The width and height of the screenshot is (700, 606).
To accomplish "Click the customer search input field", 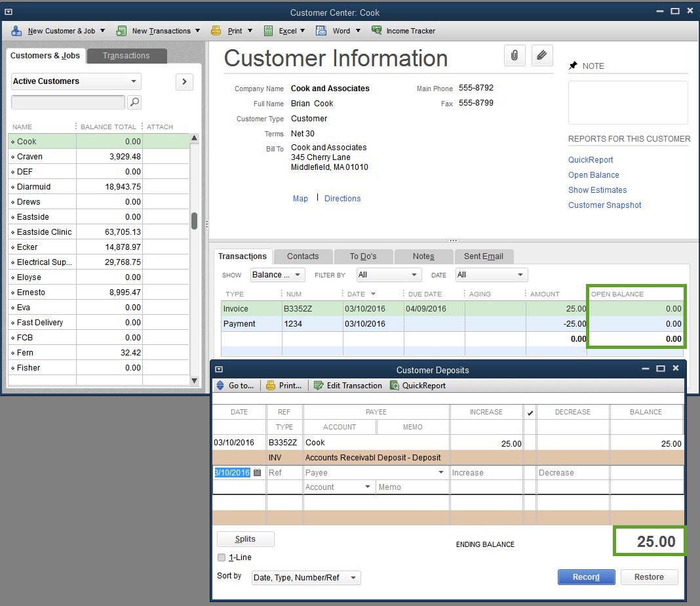I will pos(68,102).
